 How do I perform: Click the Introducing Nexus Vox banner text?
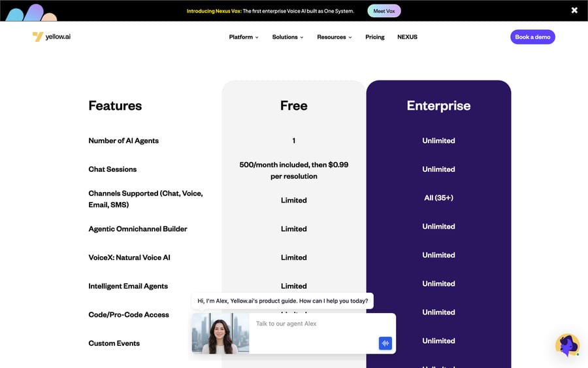point(270,11)
